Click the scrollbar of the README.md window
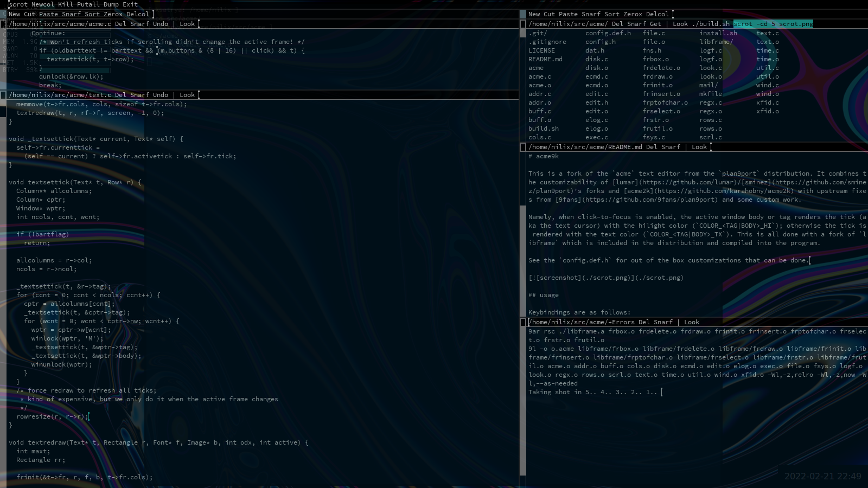 (523, 234)
